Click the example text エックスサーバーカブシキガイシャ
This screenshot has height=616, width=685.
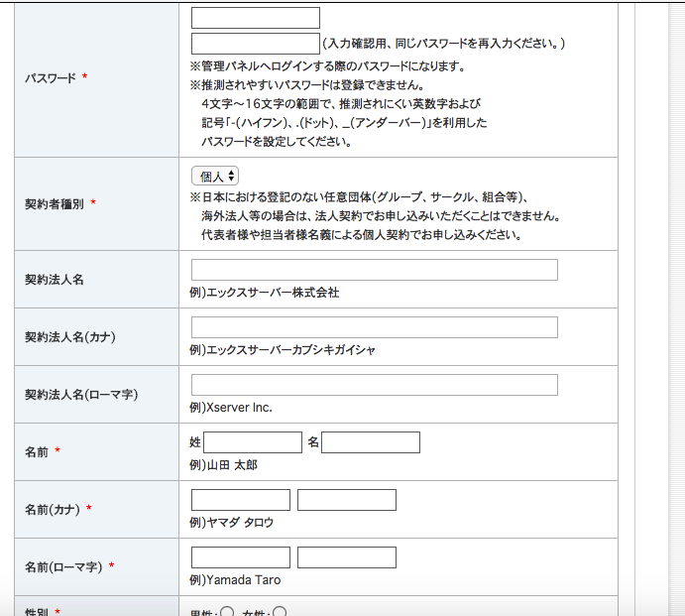point(290,350)
